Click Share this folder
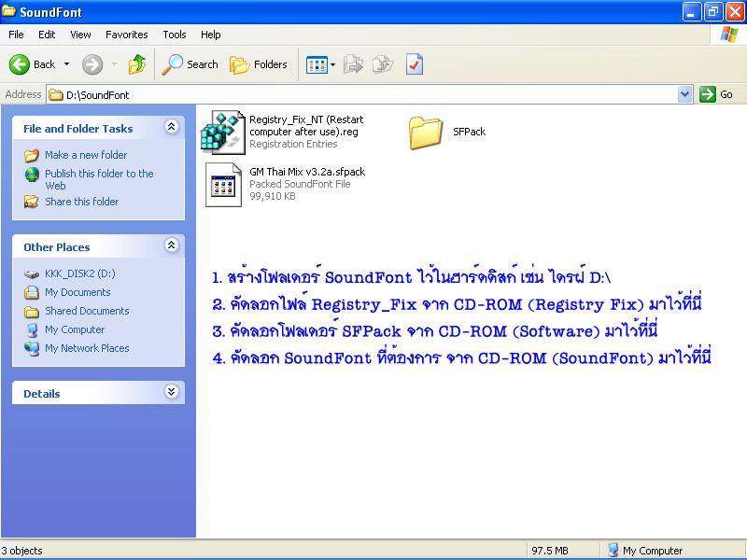This screenshot has width=747, height=560. pyautogui.click(x=81, y=202)
